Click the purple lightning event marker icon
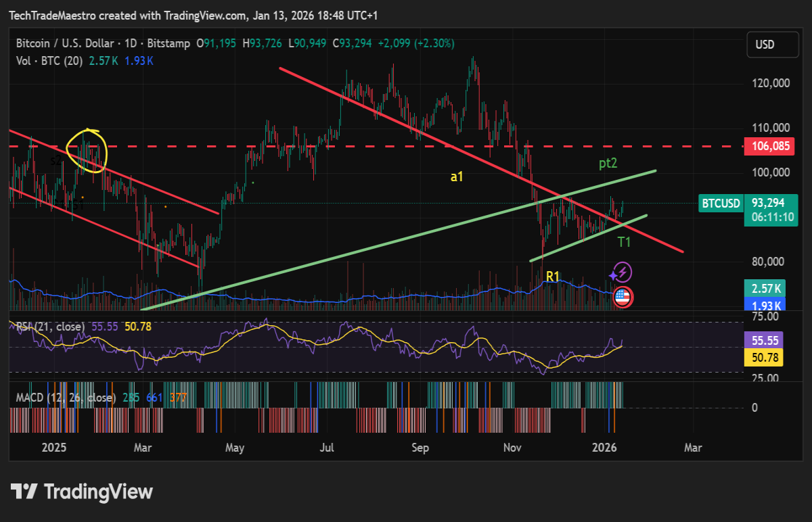 pyautogui.click(x=623, y=272)
